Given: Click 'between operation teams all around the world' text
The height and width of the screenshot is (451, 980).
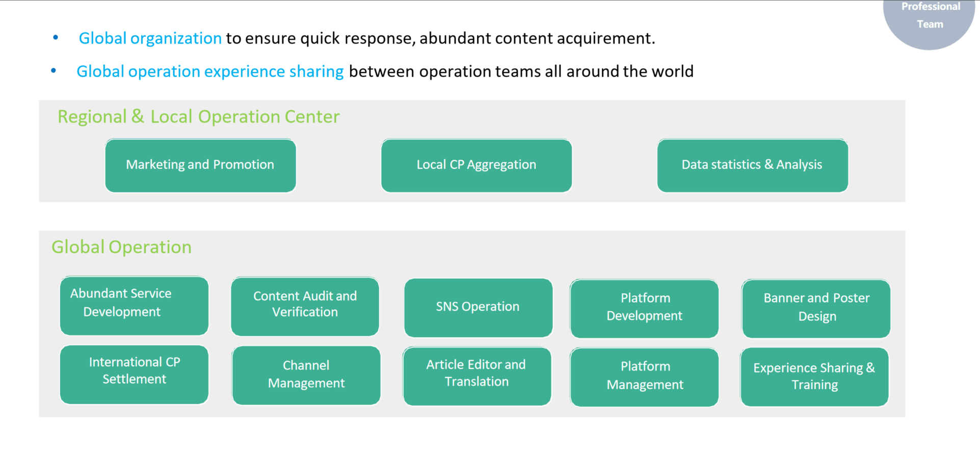Looking at the screenshot, I should (521, 71).
